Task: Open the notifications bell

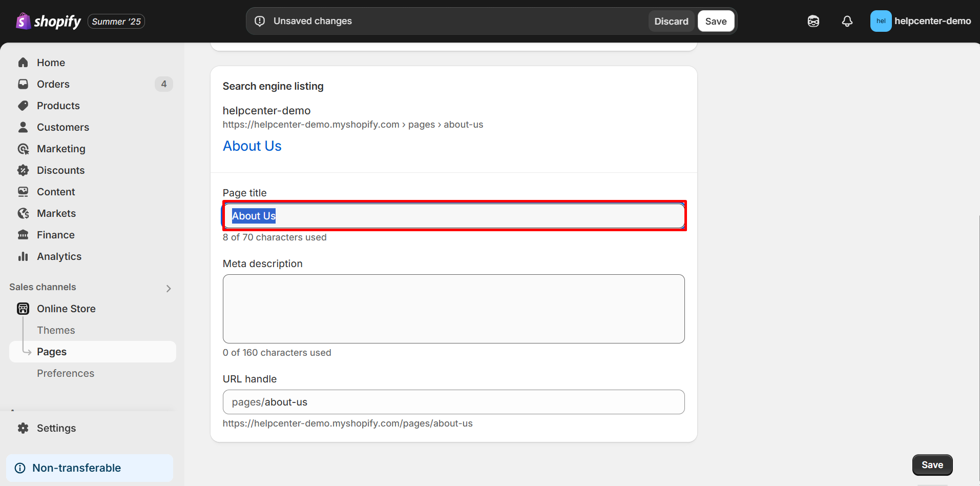Action: pos(847,21)
